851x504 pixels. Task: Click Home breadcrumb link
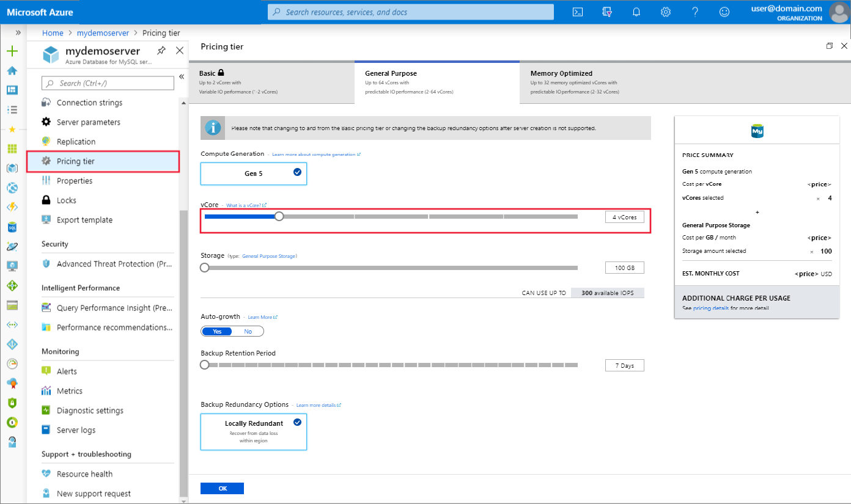[x=53, y=33]
